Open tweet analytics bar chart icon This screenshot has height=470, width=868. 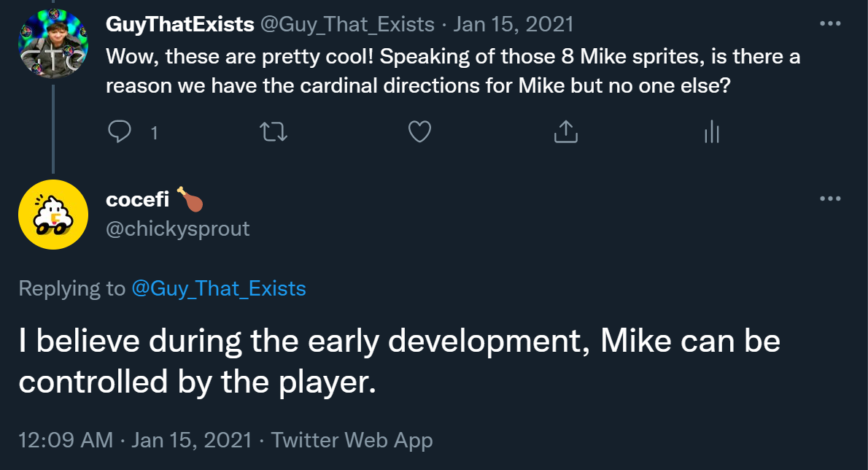click(x=712, y=131)
